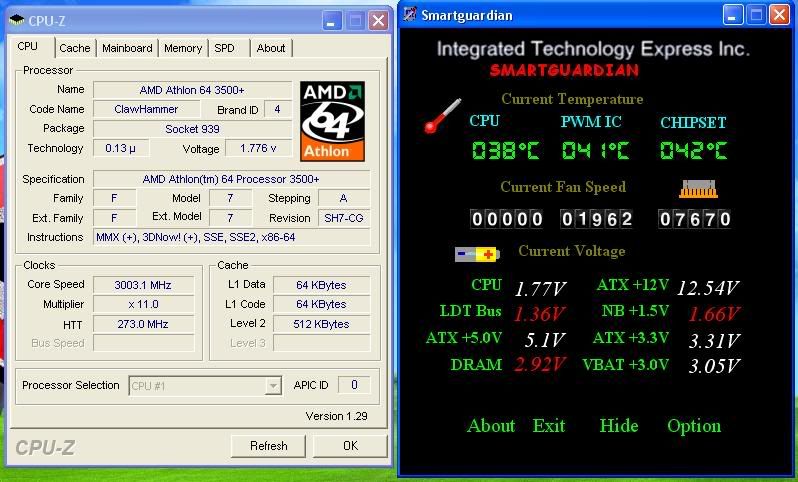Switch to the Cache tab
The width and height of the screenshot is (798, 482).
[75, 48]
